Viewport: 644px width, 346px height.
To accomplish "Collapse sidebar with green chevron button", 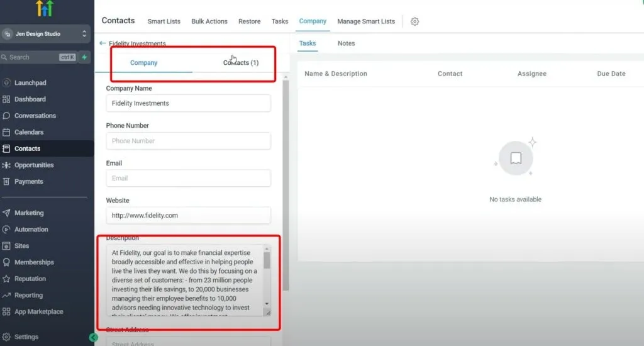I will pyautogui.click(x=93, y=337).
